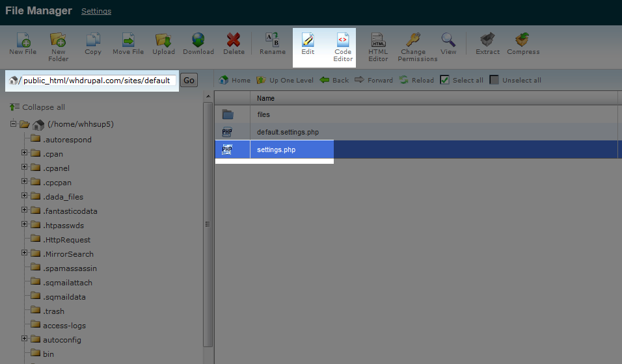Select the default.settings.php file row
This screenshot has width=622, height=364.
[288, 132]
